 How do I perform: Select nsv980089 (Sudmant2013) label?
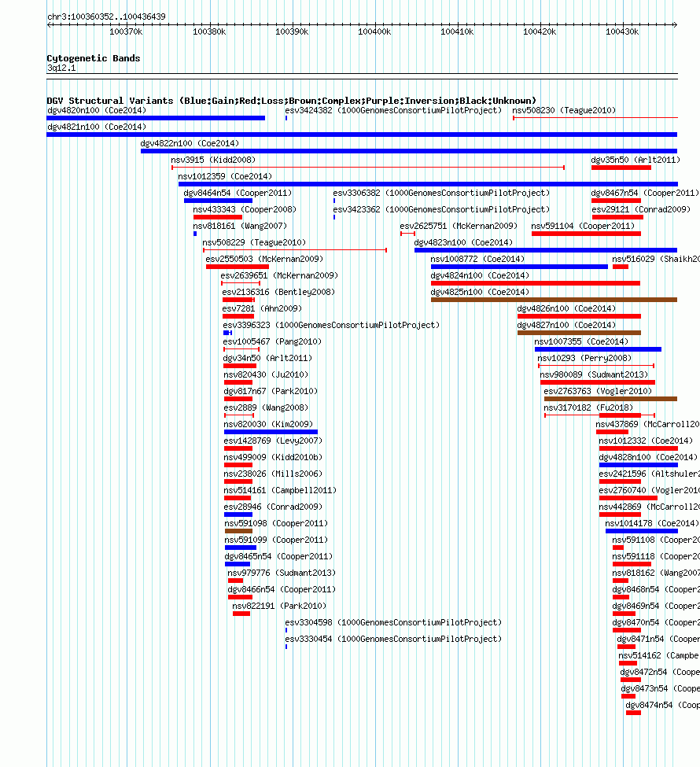pos(594,374)
